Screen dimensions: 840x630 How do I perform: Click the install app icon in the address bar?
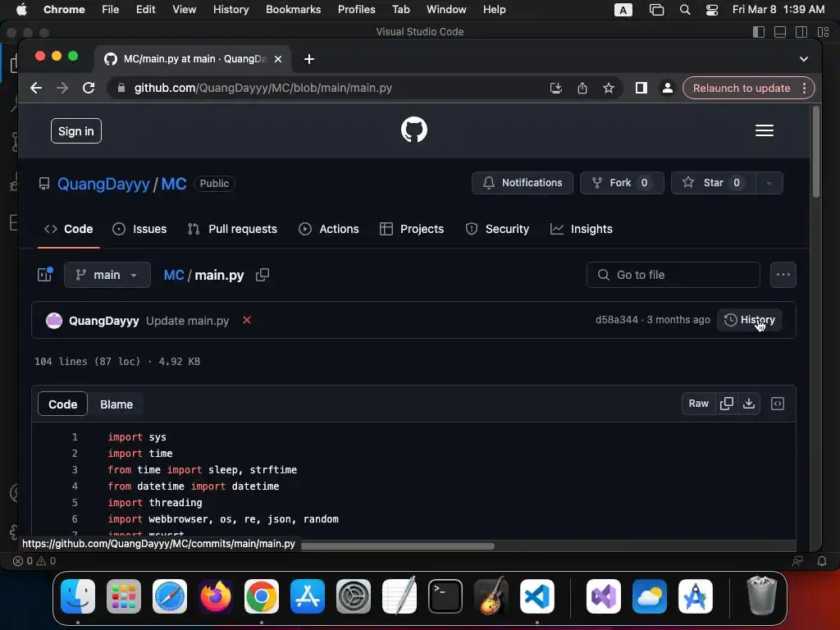click(556, 88)
